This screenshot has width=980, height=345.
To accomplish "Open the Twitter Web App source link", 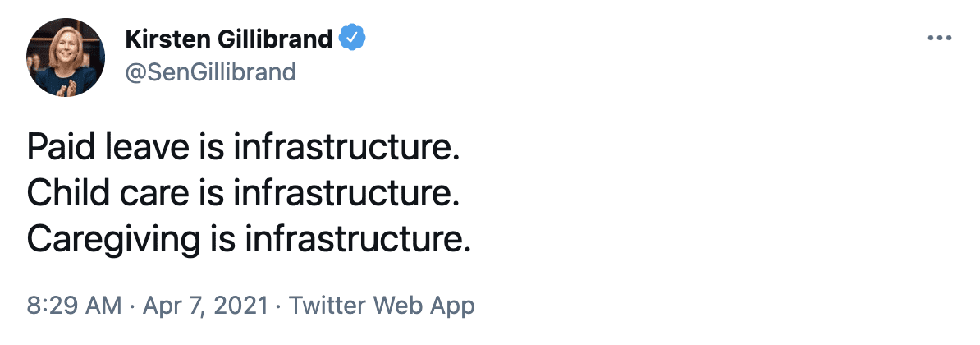I will click(382, 306).
